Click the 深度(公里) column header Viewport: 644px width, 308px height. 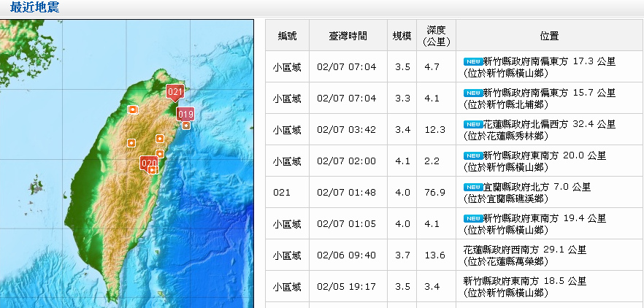(436, 36)
